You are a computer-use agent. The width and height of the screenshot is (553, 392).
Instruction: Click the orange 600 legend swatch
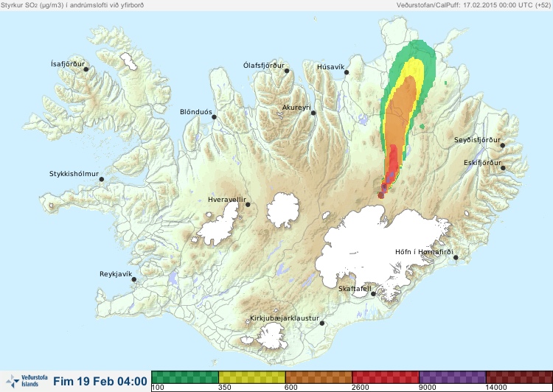[x=319, y=377]
